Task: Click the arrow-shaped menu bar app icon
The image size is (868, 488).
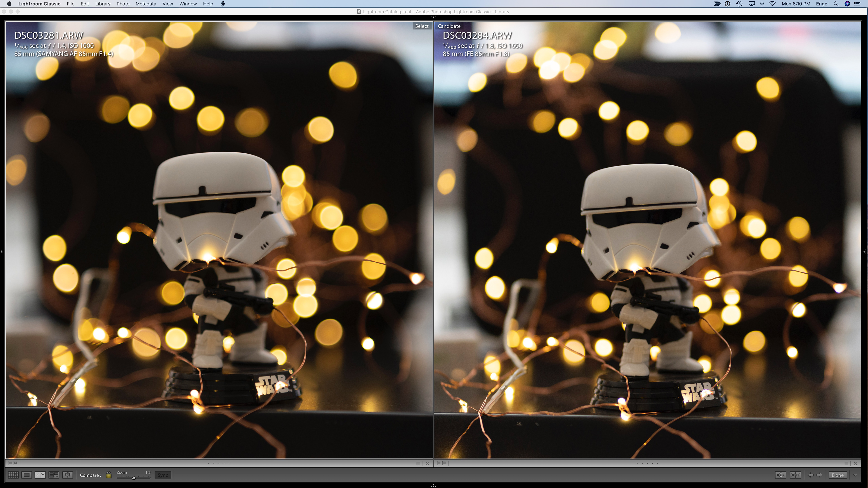Action: (717, 4)
